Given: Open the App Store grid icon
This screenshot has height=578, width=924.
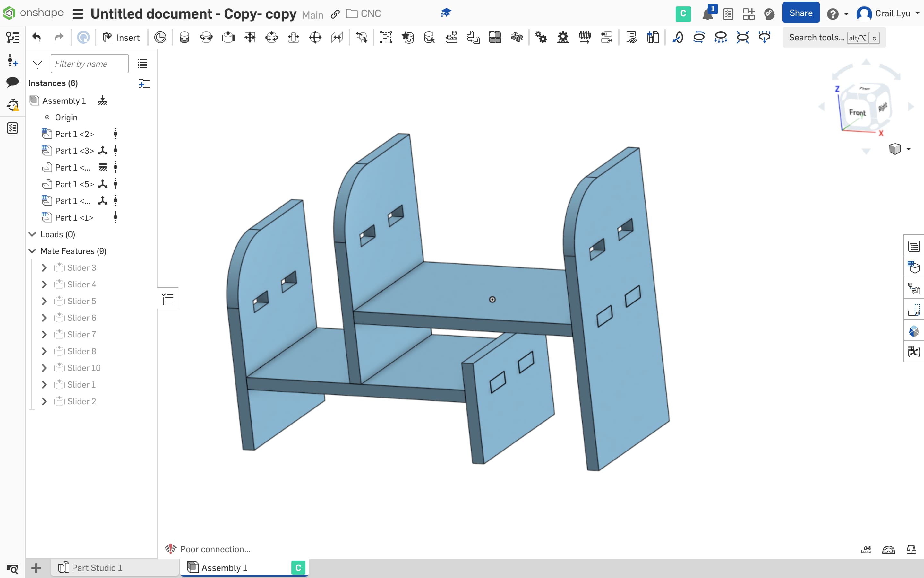Looking at the screenshot, I should pyautogui.click(x=749, y=14).
